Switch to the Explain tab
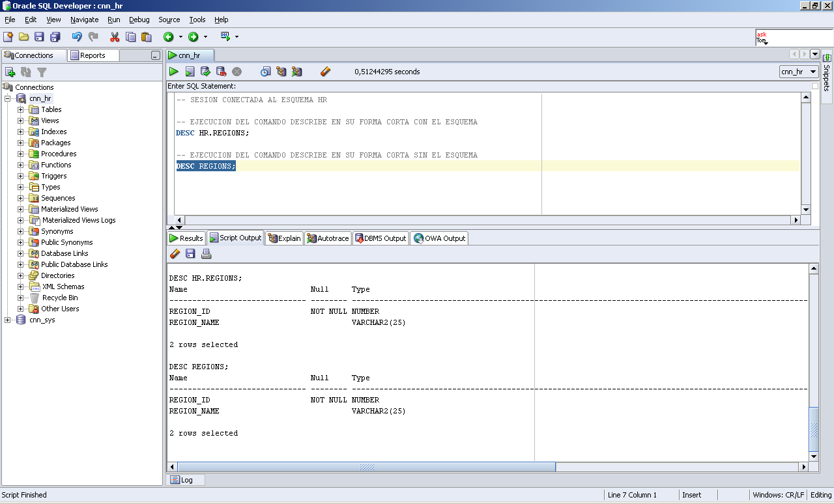 pos(284,238)
